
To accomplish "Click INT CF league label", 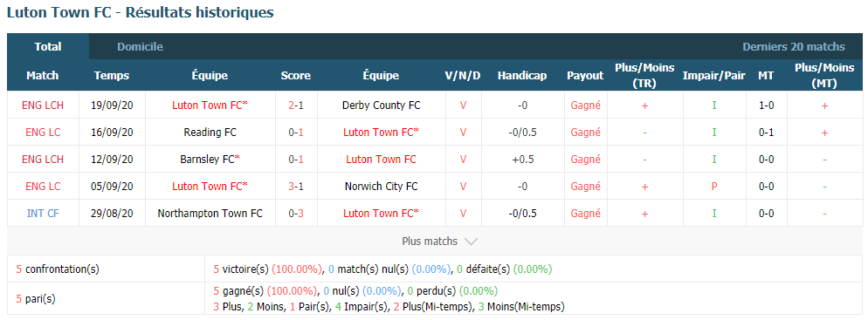I will (43, 214).
